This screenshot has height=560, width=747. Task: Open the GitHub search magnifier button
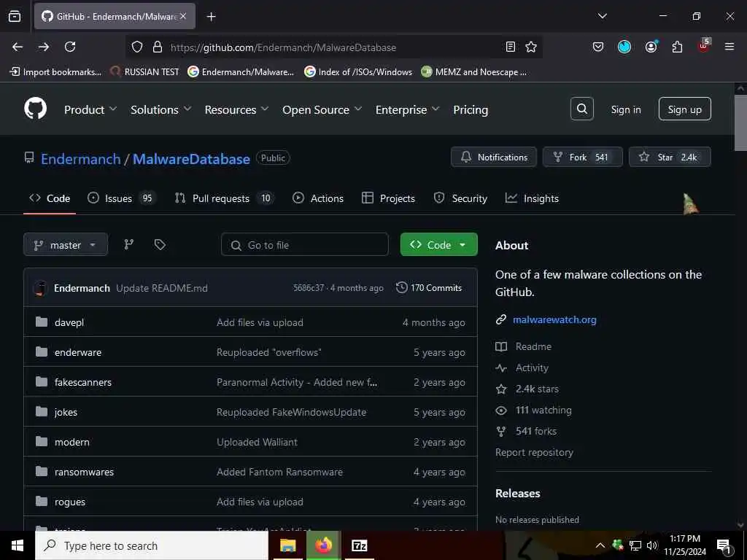point(581,109)
